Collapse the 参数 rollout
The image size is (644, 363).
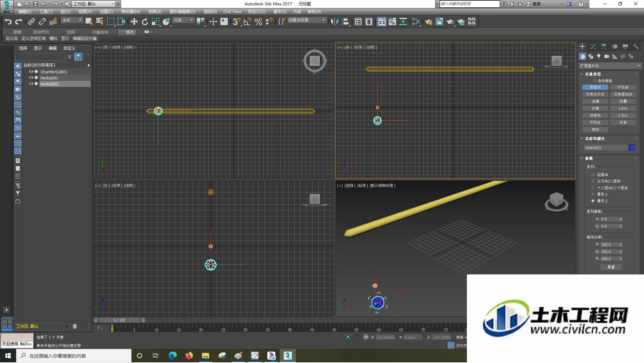[582, 158]
